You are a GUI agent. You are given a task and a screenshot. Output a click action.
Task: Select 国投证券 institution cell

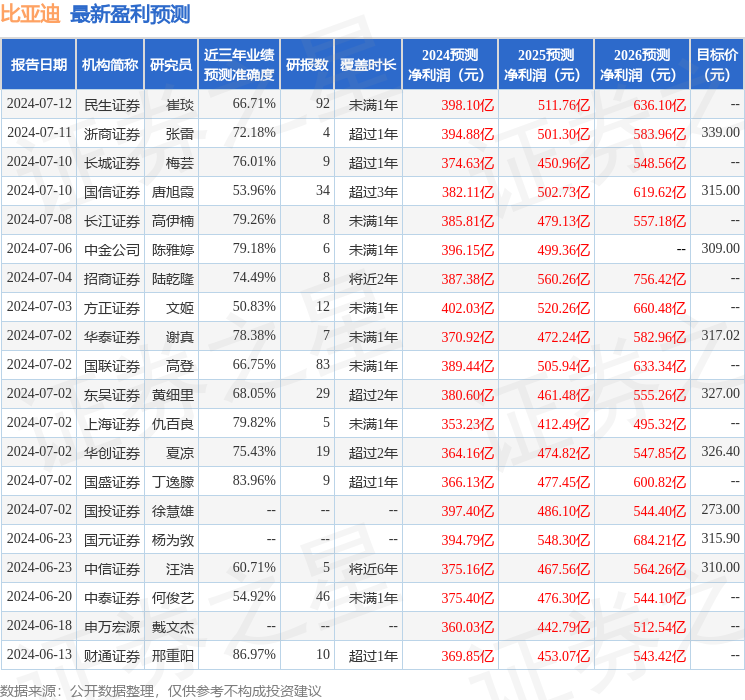point(112,511)
